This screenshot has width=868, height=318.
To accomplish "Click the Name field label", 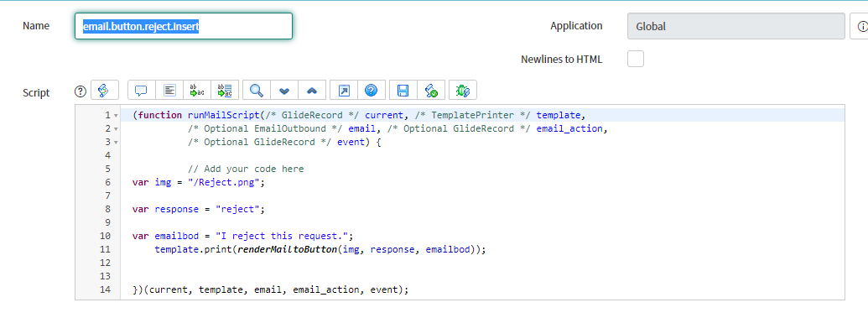I will point(36,26).
